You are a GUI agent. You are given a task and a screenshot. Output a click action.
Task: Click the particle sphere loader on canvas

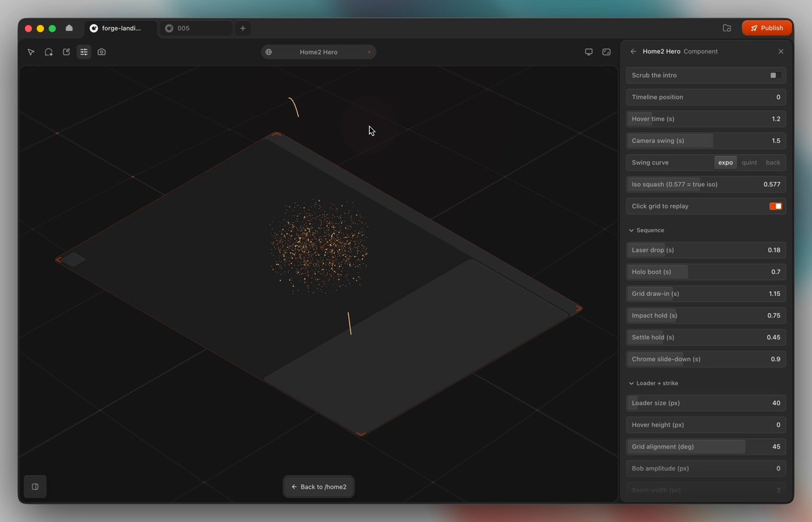point(320,246)
